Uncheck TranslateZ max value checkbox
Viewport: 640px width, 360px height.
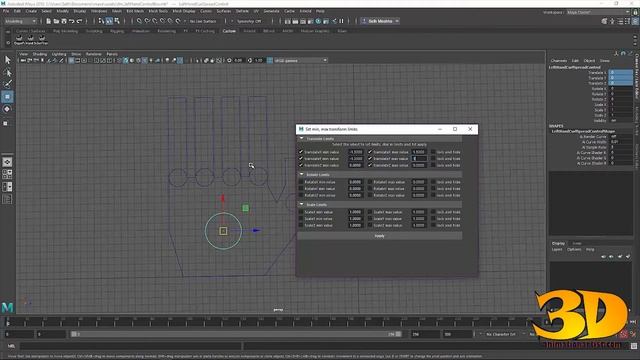click(370, 165)
